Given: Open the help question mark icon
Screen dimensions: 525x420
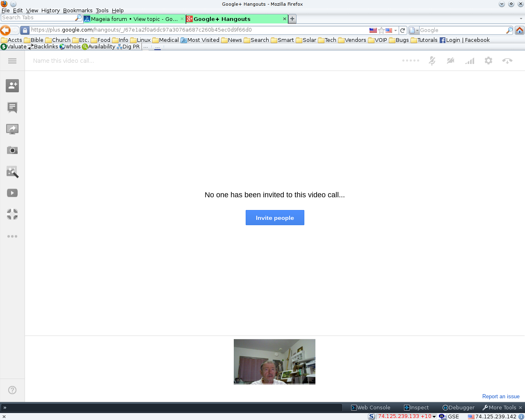Looking at the screenshot, I should pos(12,390).
